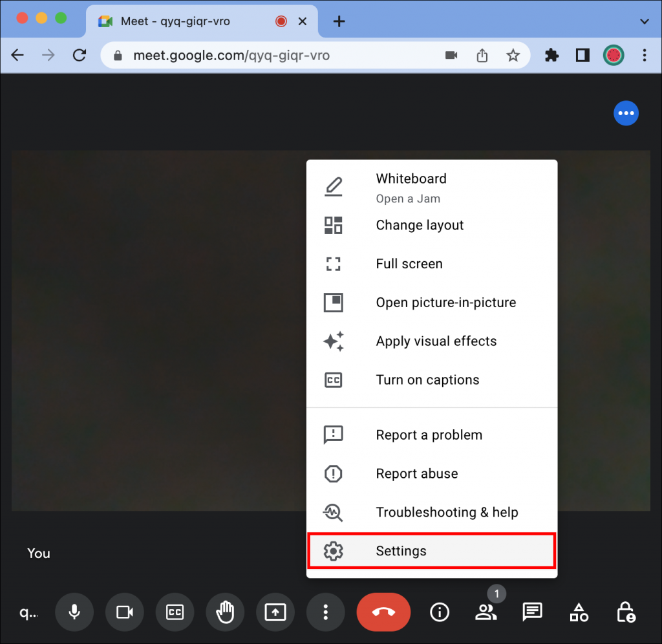Enable captions from the bottom toolbar

175,612
